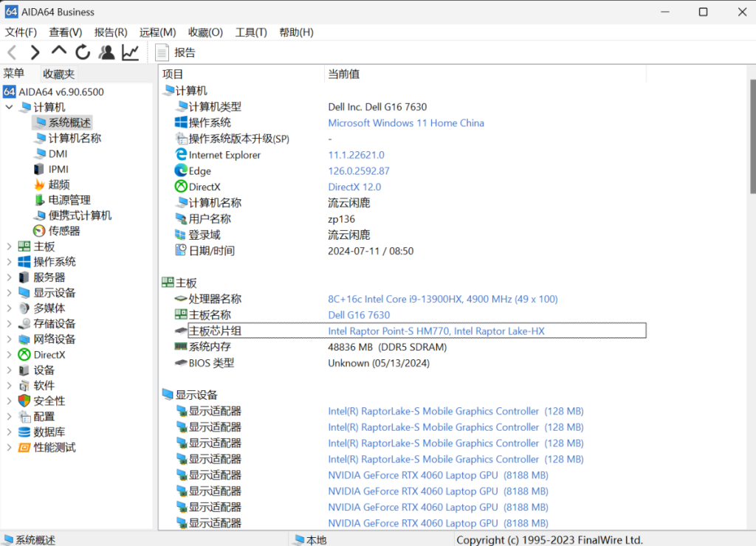
Task: Open the 文件(F) menu
Action: (x=21, y=32)
